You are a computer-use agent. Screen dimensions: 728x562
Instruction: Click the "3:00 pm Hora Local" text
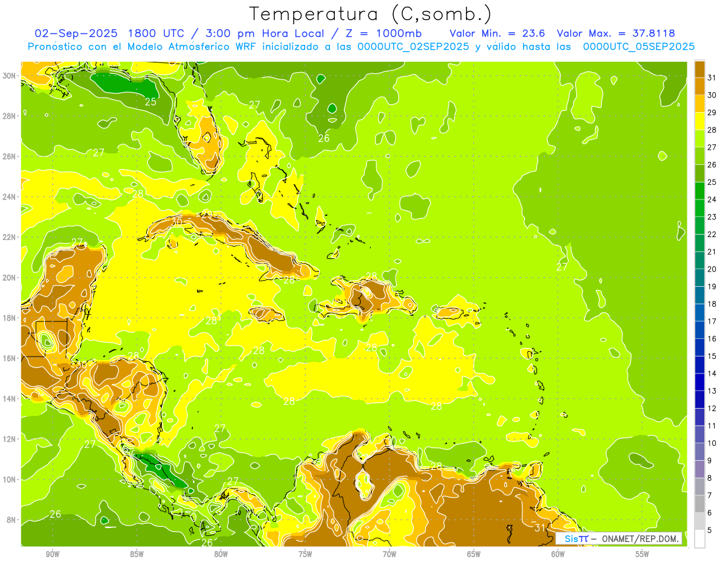pyautogui.click(x=266, y=33)
